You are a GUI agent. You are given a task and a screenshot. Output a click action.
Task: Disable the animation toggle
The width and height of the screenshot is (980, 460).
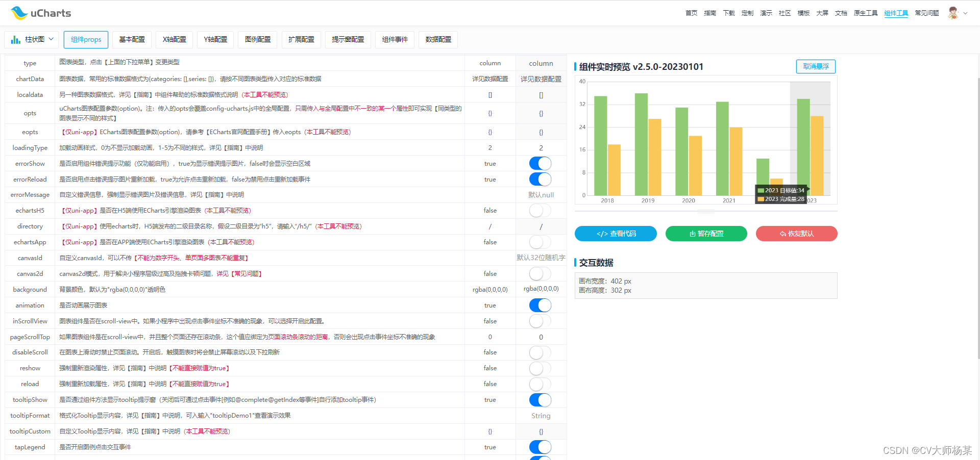[540, 305]
